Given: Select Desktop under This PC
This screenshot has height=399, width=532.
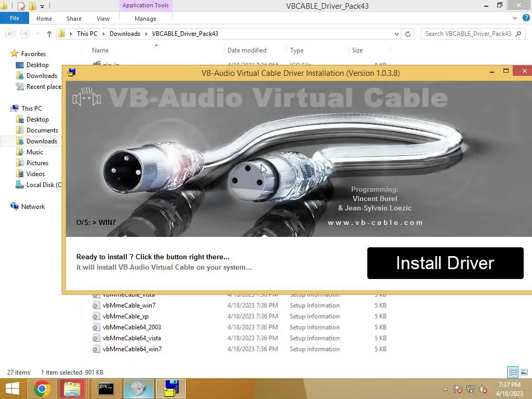Looking at the screenshot, I should point(37,119).
